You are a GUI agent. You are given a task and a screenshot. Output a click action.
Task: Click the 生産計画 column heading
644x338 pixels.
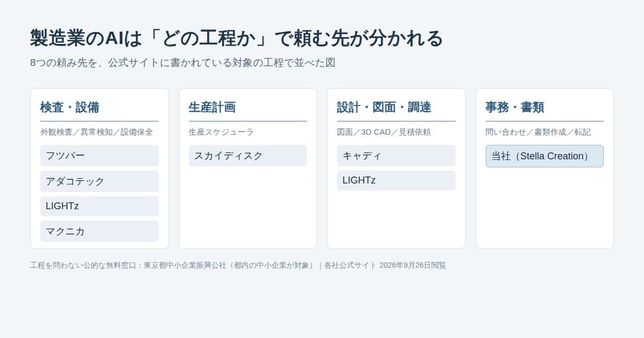tap(212, 107)
